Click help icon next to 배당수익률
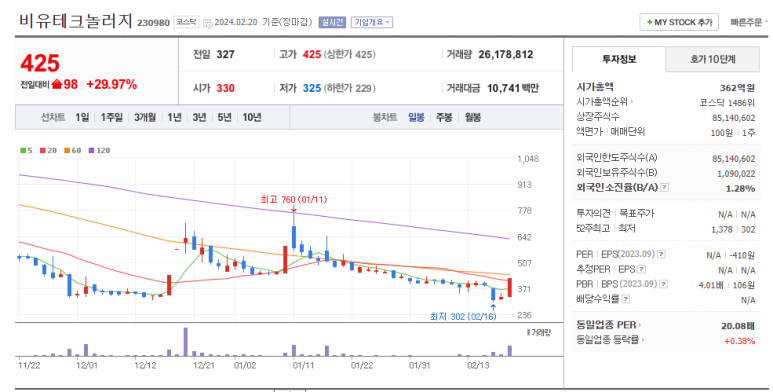The image size is (773, 392). (625, 299)
